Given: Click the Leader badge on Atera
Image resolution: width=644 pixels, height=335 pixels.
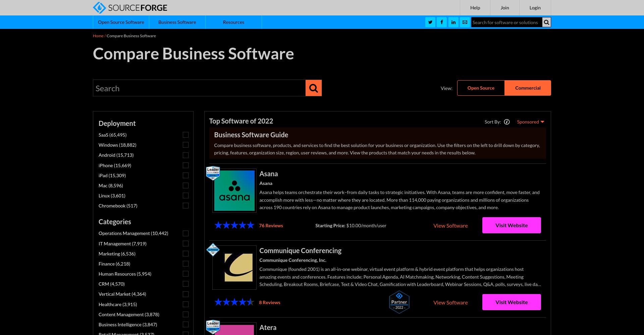Looking at the screenshot, I should (x=213, y=327).
